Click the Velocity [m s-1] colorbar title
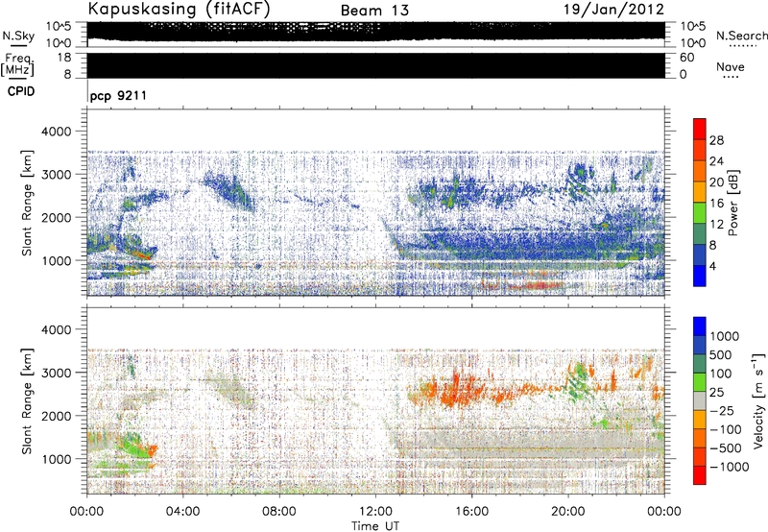The image size is (768, 532). point(758,400)
